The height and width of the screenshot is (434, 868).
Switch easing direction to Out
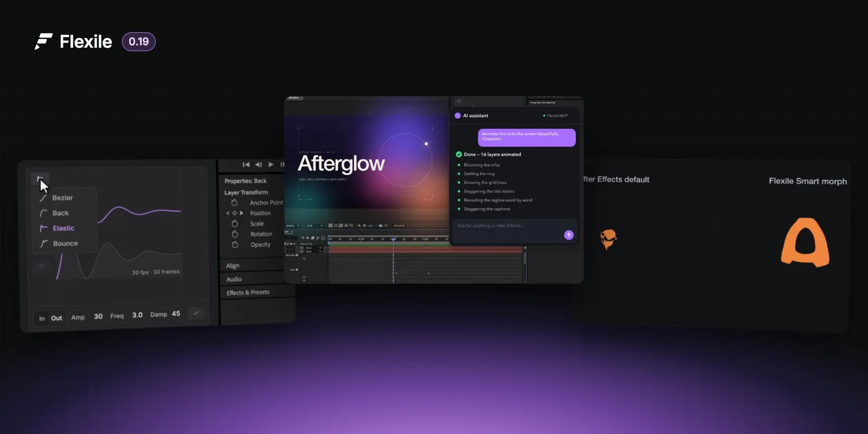[x=56, y=318]
